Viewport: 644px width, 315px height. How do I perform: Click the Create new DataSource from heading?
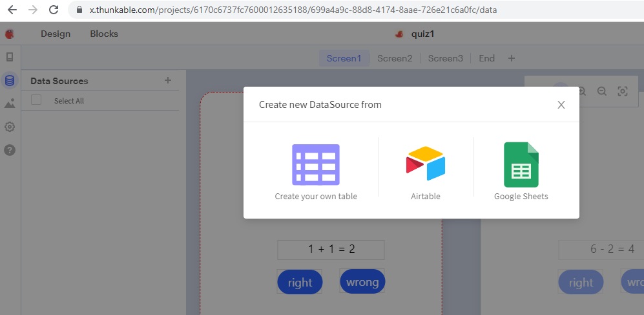[320, 105]
